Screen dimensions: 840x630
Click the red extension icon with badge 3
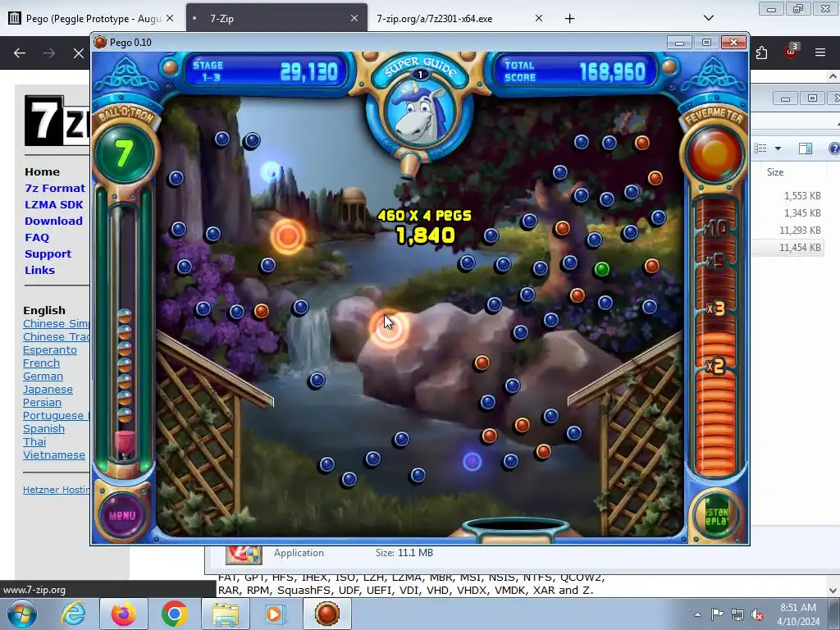coord(791,52)
